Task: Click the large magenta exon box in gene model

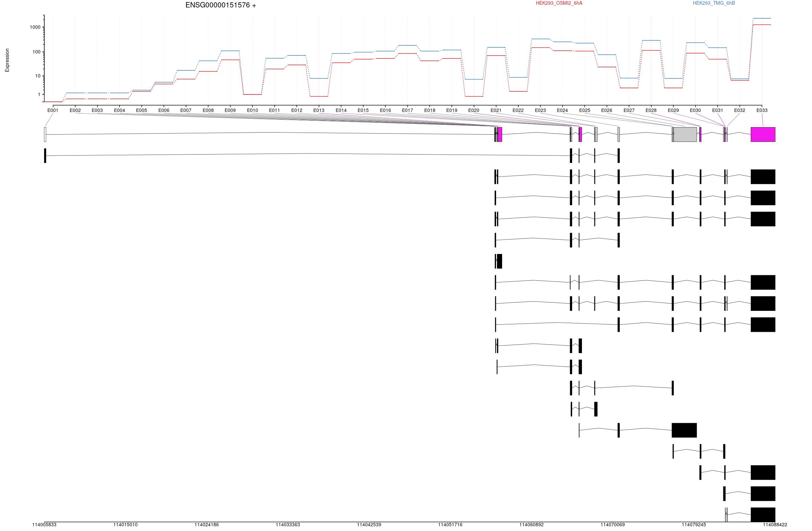Action: click(763, 134)
